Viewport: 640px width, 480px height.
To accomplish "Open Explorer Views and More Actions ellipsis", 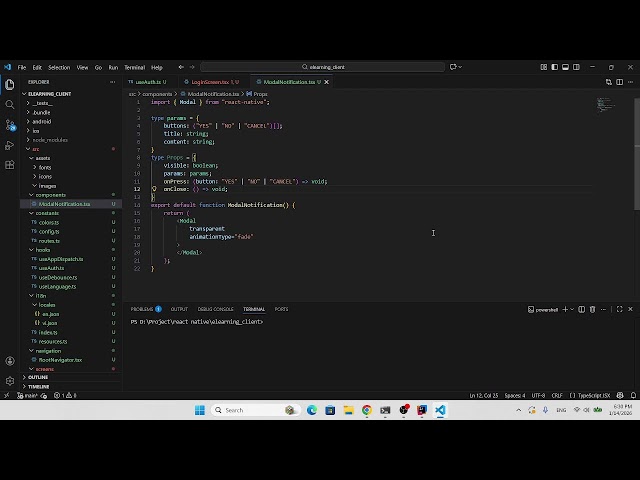I will coord(112,82).
